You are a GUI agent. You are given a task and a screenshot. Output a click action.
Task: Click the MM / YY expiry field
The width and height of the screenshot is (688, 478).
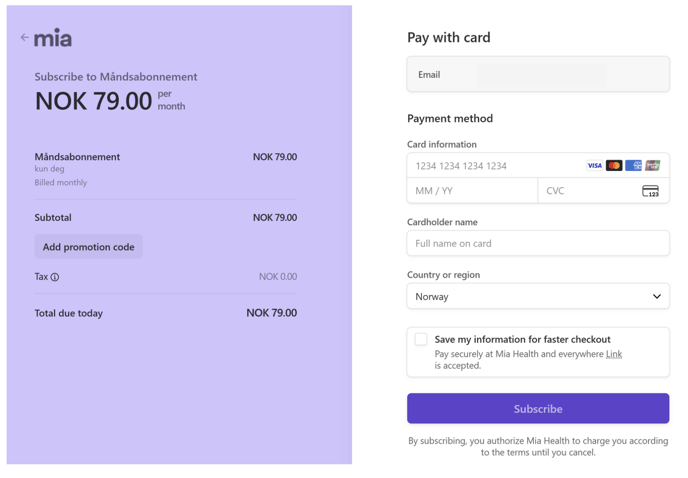coord(472,191)
